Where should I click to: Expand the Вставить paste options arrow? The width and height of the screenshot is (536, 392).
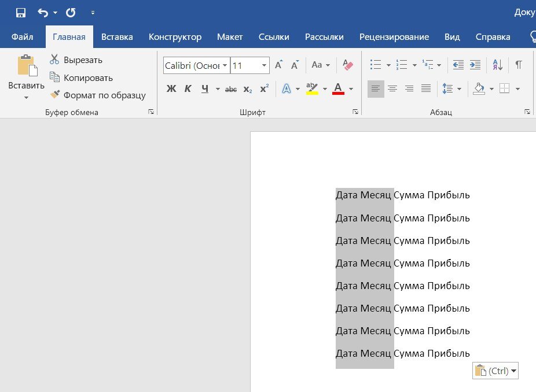(26, 98)
